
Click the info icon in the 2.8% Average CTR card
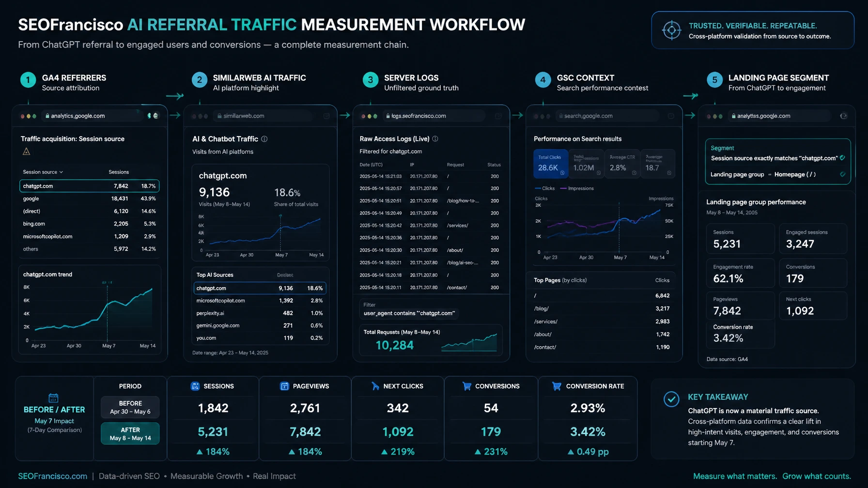(634, 173)
